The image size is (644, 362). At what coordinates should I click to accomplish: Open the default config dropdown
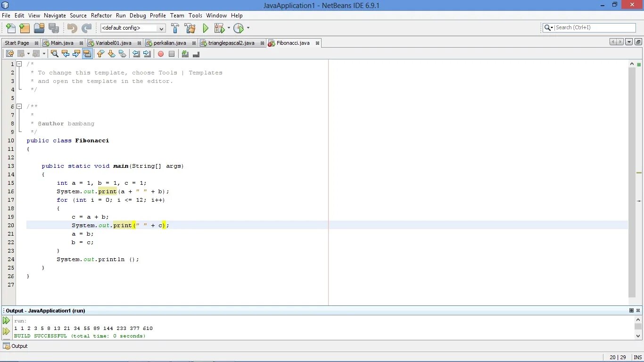point(133,28)
